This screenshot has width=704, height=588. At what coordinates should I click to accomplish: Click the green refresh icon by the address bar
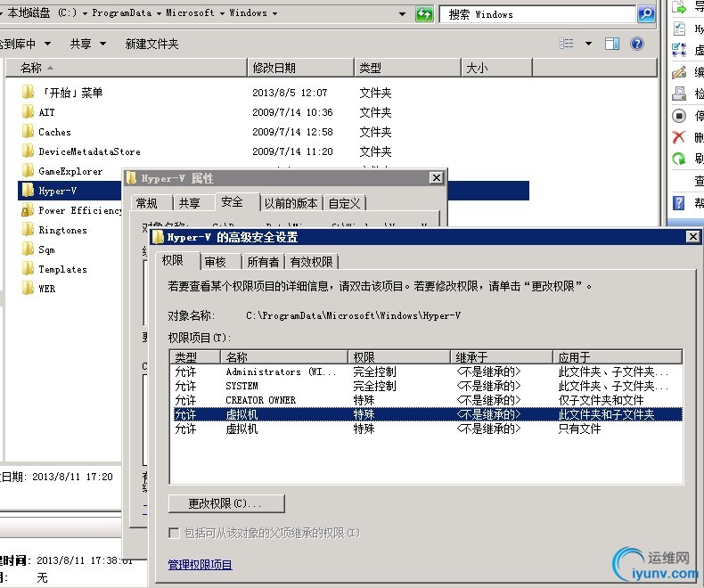pos(424,14)
